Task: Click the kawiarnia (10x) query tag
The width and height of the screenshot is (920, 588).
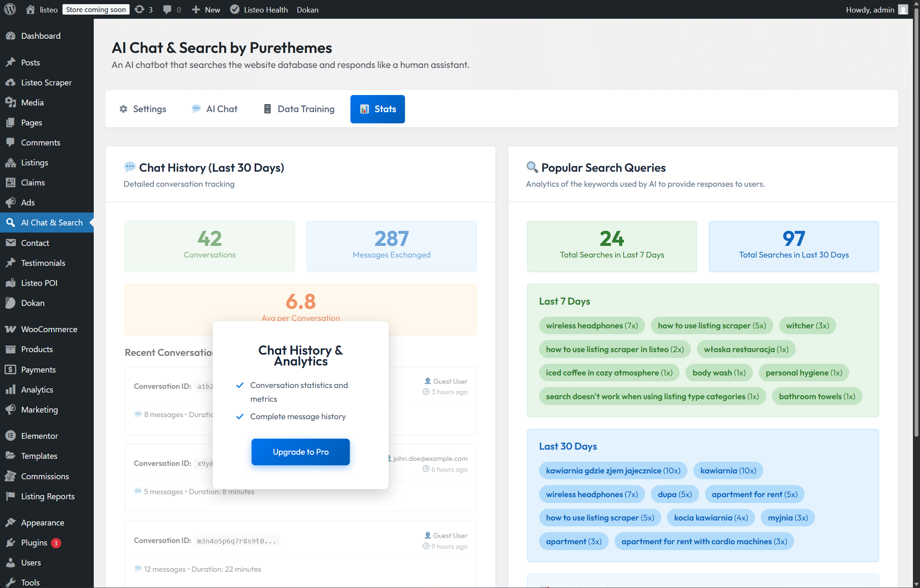Action: tap(728, 470)
